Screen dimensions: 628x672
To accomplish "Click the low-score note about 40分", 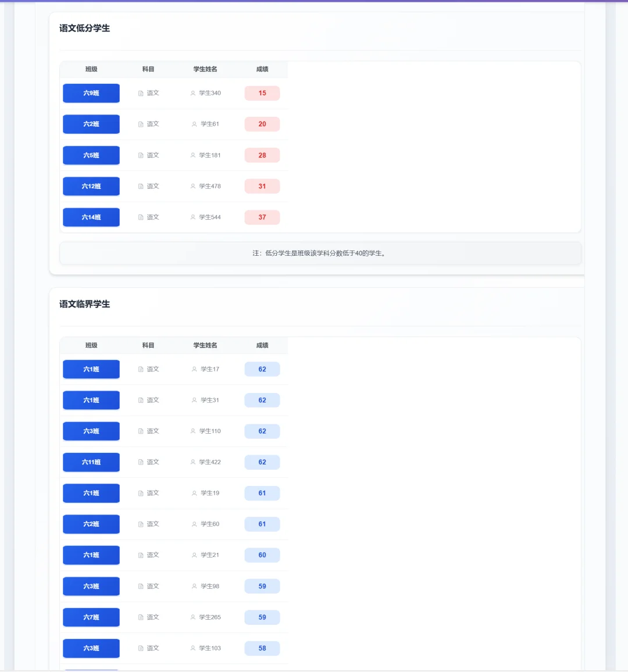I will 320,253.
